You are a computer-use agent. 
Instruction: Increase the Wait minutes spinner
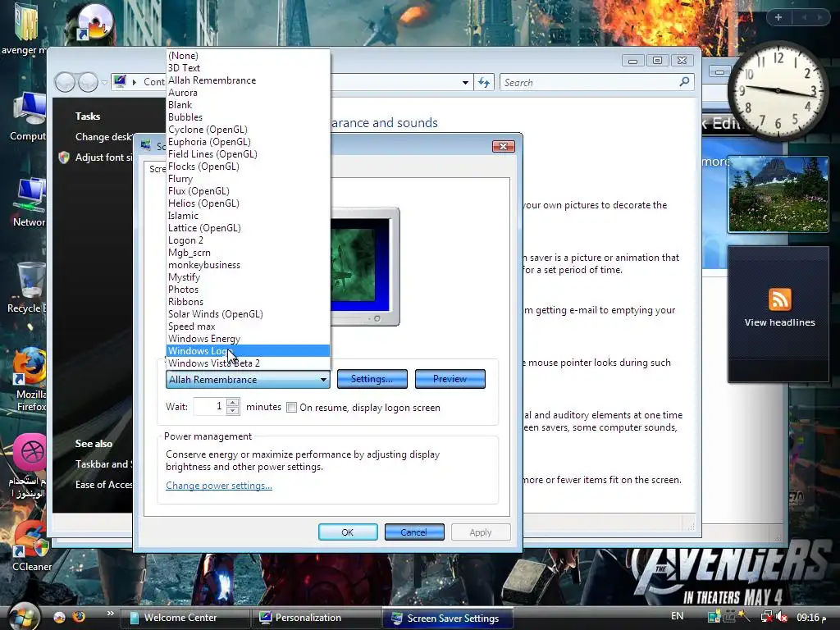pyautogui.click(x=232, y=402)
